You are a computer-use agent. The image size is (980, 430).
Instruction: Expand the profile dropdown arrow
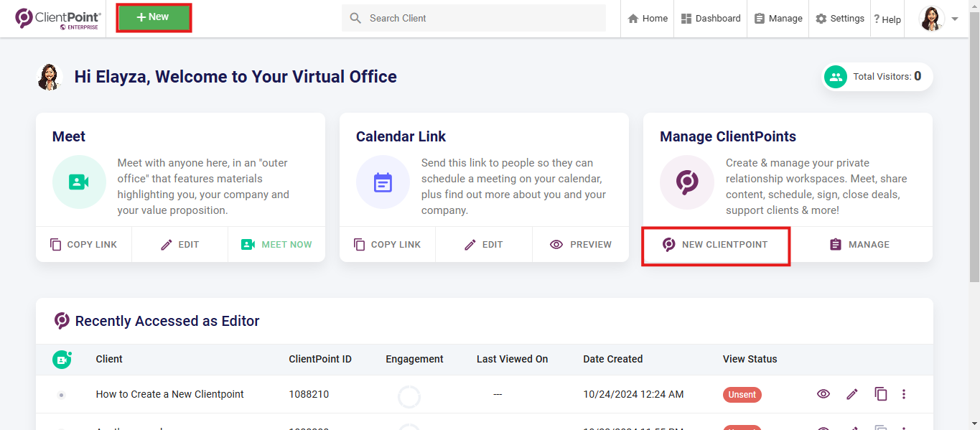955,19
